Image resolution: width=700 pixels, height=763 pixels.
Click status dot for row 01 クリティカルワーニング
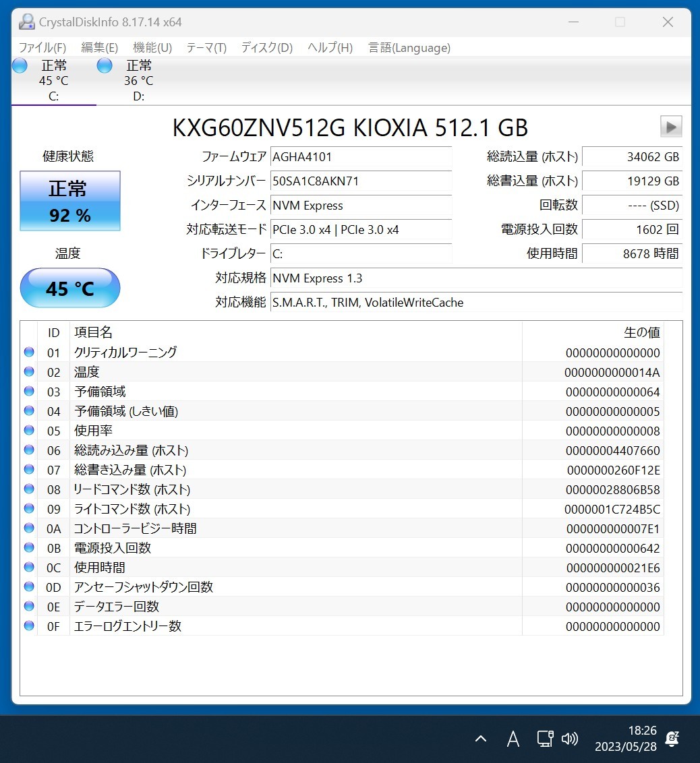coord(29,352)
